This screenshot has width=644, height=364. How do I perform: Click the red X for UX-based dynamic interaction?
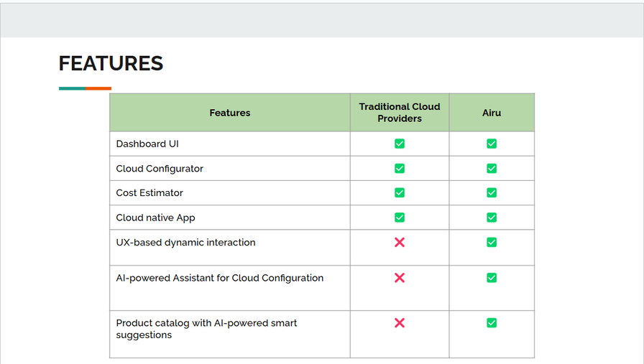pyautogui.click(x=400, y=243)
